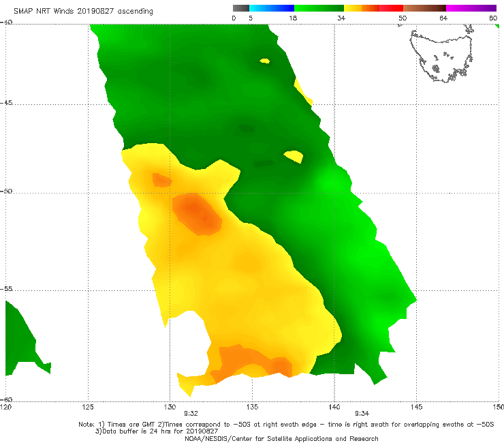
Task: Click the 'Note: 1) Times are GMT' line
Action: click(286, 425)
